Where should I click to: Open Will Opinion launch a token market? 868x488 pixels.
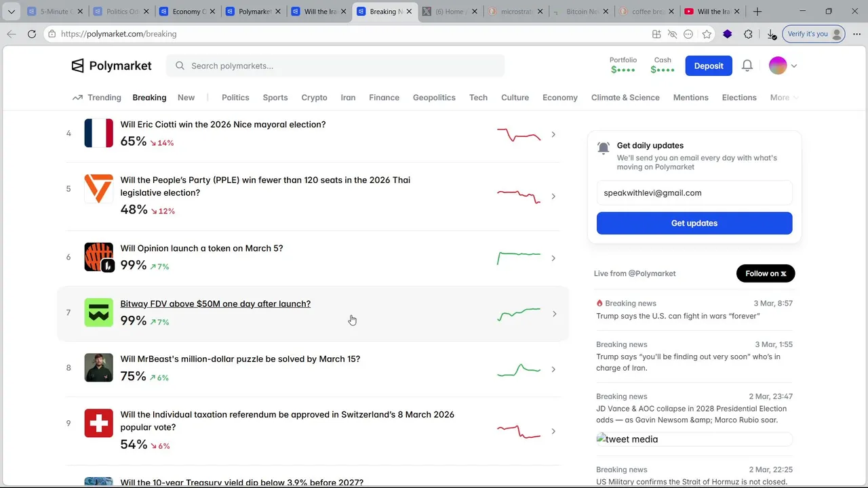[201, 248]
